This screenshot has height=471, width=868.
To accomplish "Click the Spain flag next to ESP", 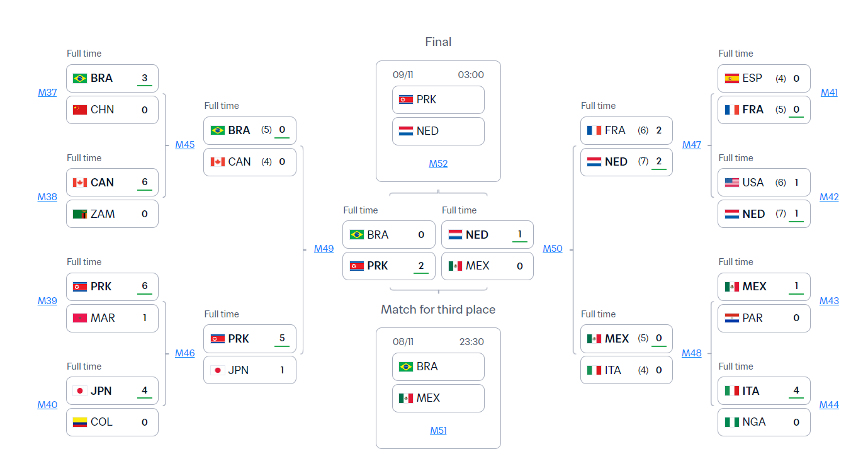I will coord(731,79).
